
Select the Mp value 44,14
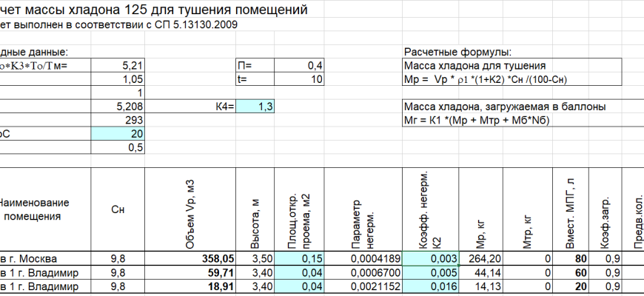pos(486,272)
